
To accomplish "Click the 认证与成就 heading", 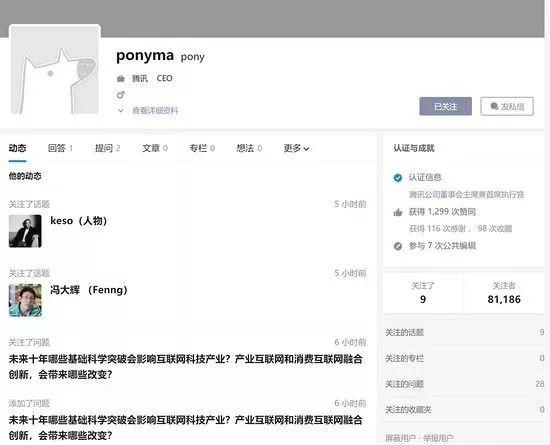I will pyautogui.click(x=414, y=148).
